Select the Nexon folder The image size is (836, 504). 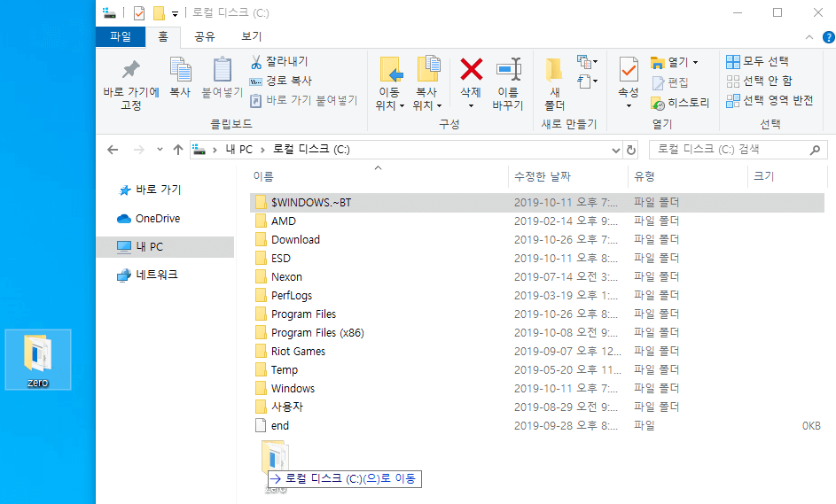pyautogui.click(x=537, y=277)
